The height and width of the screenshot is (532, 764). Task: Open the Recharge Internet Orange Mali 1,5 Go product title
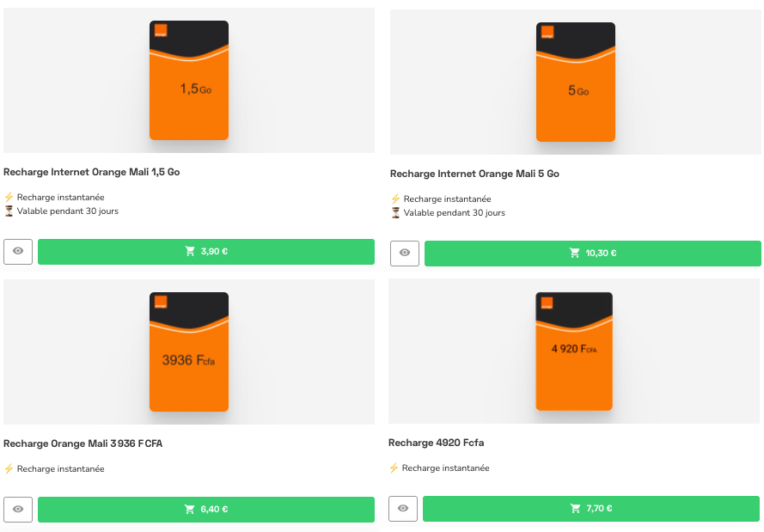click(x=93, y=171)
